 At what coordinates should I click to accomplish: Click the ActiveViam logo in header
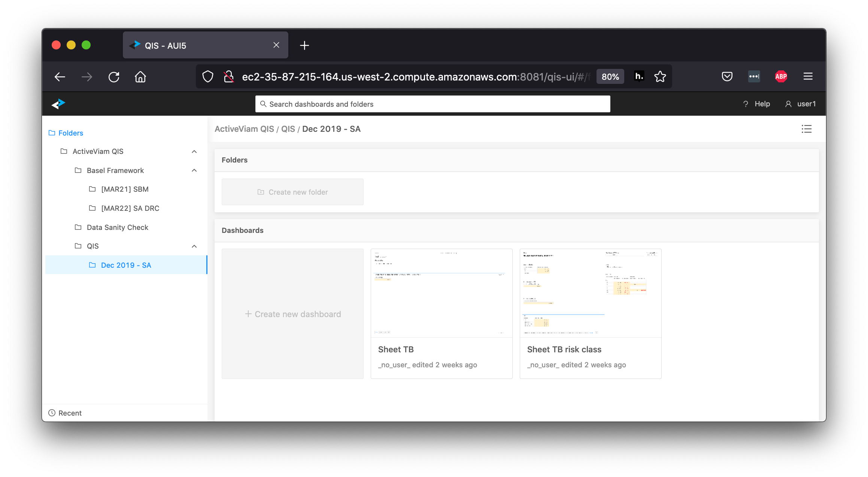(x=58, y=104)
